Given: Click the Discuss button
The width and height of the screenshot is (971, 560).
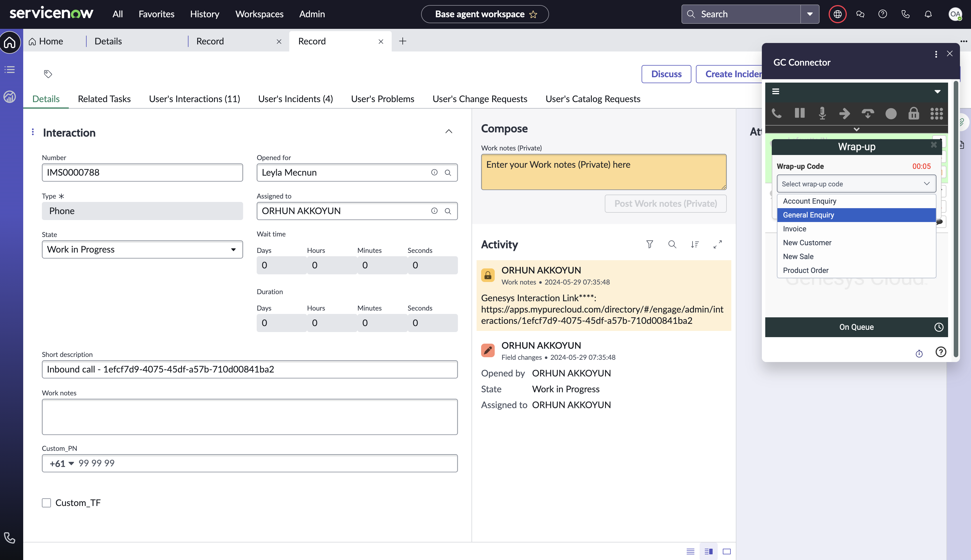Looking at the screenshot, I should click(666, 74).
